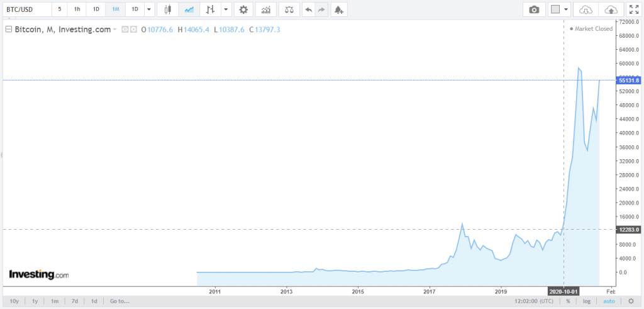
Task: Switch to area chart style
Action: [188, 9]
